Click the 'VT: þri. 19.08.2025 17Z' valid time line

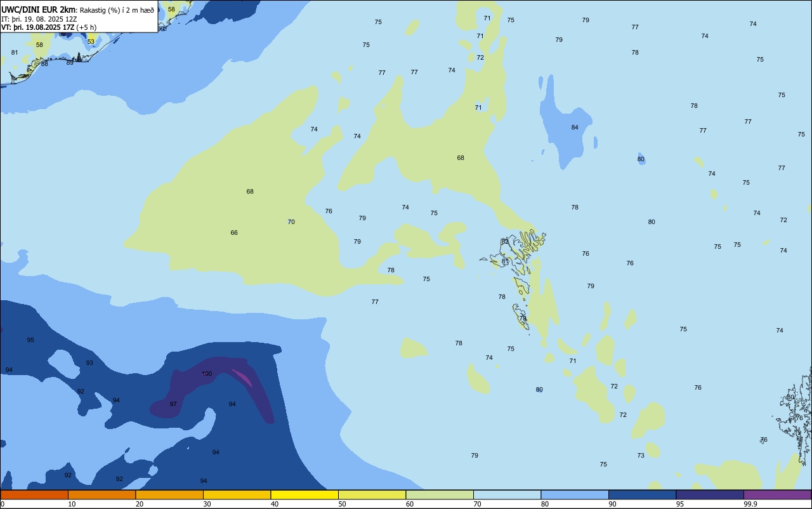[x=38, y=27]
